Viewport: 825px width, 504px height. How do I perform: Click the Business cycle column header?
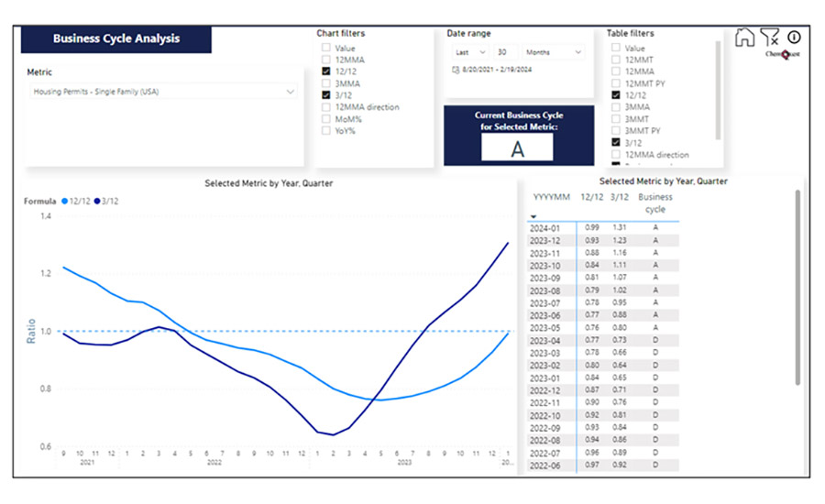pyautogui.click(x=654, y=203)
